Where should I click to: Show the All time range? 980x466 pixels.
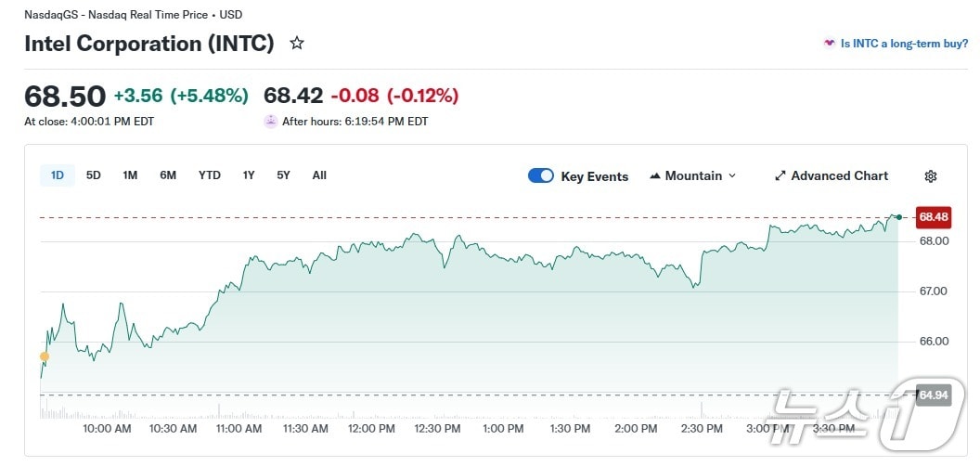click(x=319, y=175)
